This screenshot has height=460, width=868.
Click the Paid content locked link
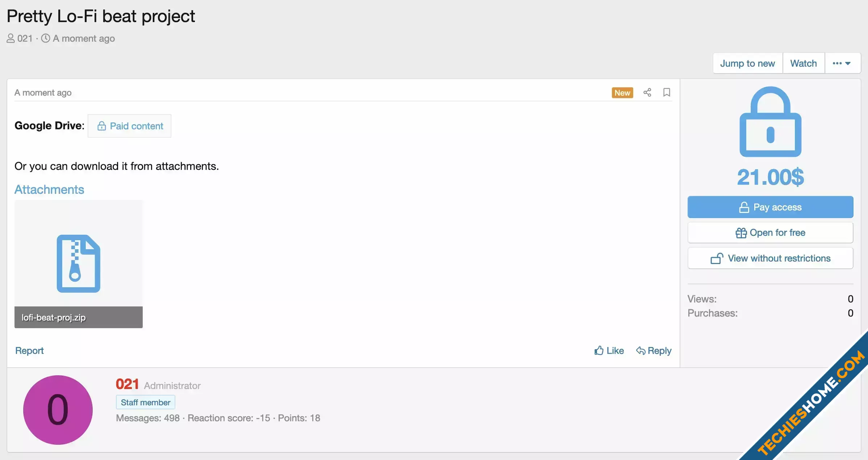click(129, 126)
